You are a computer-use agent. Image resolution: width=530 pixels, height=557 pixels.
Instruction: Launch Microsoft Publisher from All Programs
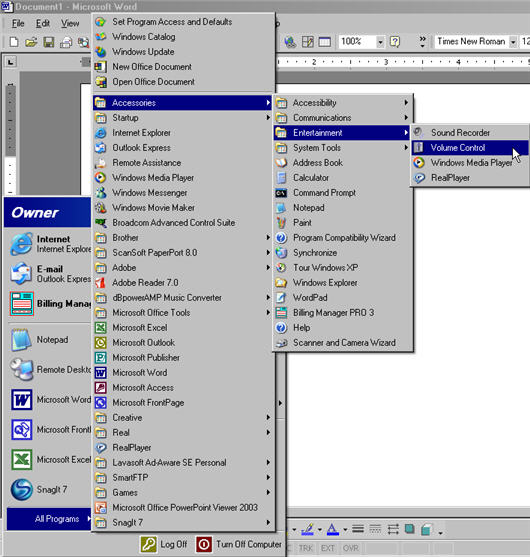pos(183,358)
